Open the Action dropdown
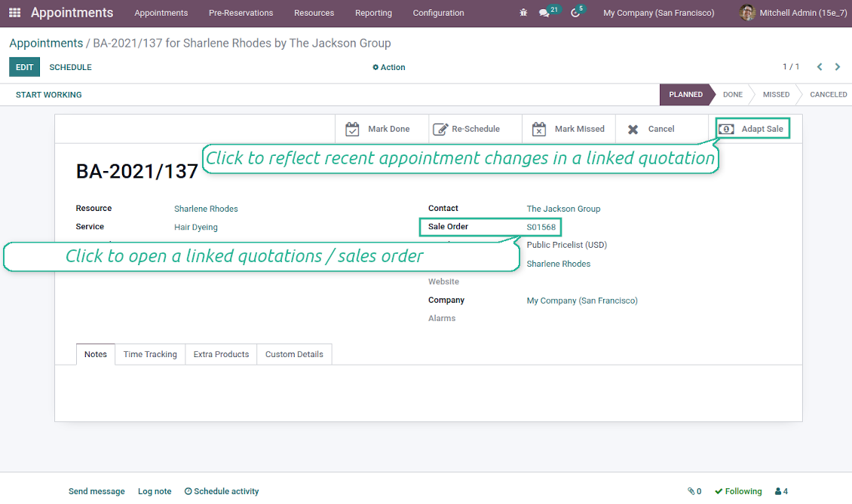Screen dimensions: 852x504 pos(388,67)
